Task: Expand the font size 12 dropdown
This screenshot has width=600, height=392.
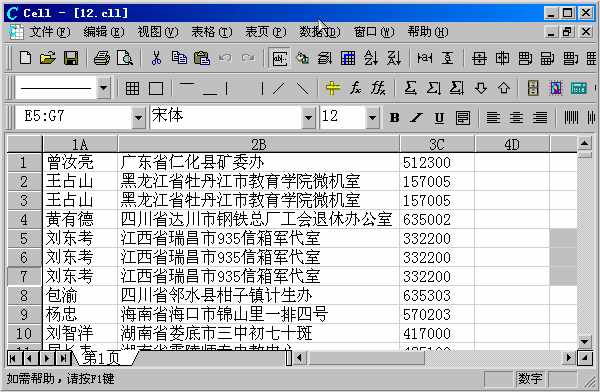Action: [372, 117]
